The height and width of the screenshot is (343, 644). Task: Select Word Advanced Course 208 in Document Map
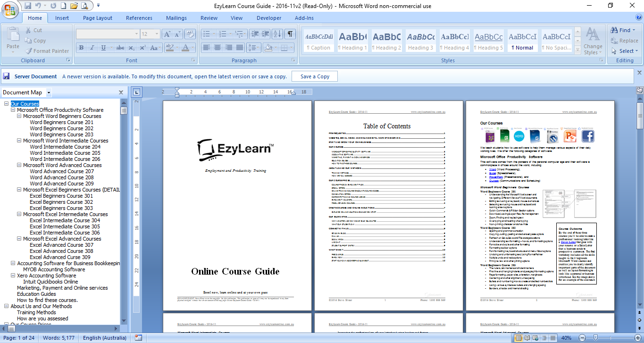(61, 177)
